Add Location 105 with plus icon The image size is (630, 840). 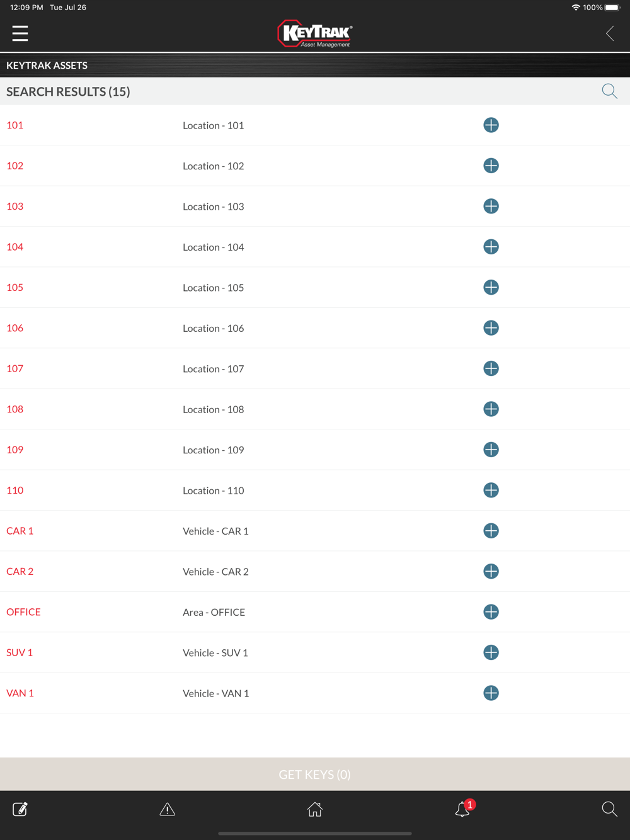tap(491, 288)
